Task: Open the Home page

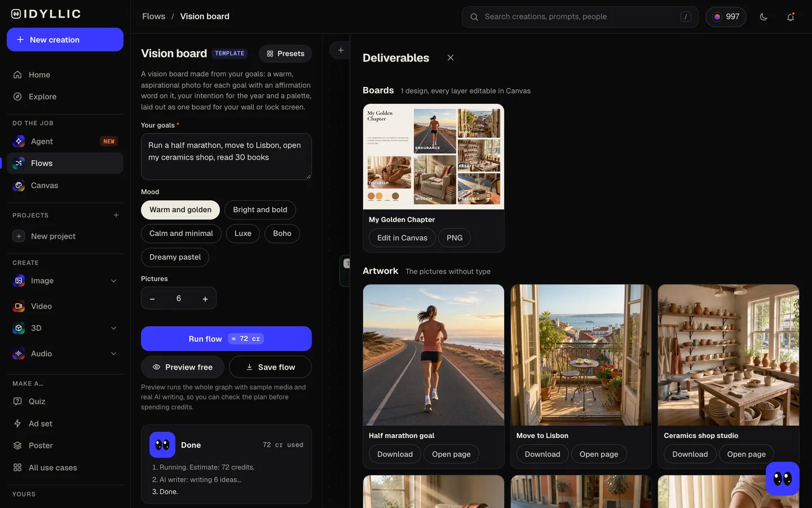Action: [65, 75]
